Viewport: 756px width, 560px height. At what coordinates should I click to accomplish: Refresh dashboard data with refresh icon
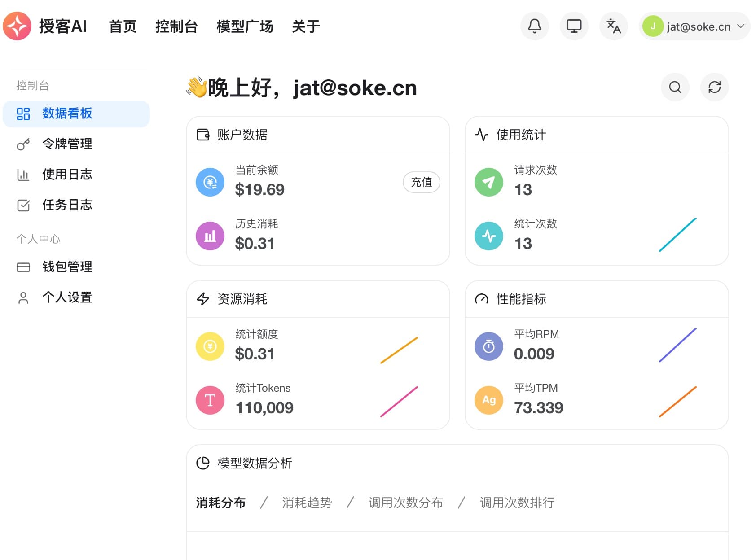pyautogui.click(x=714, y=87)
